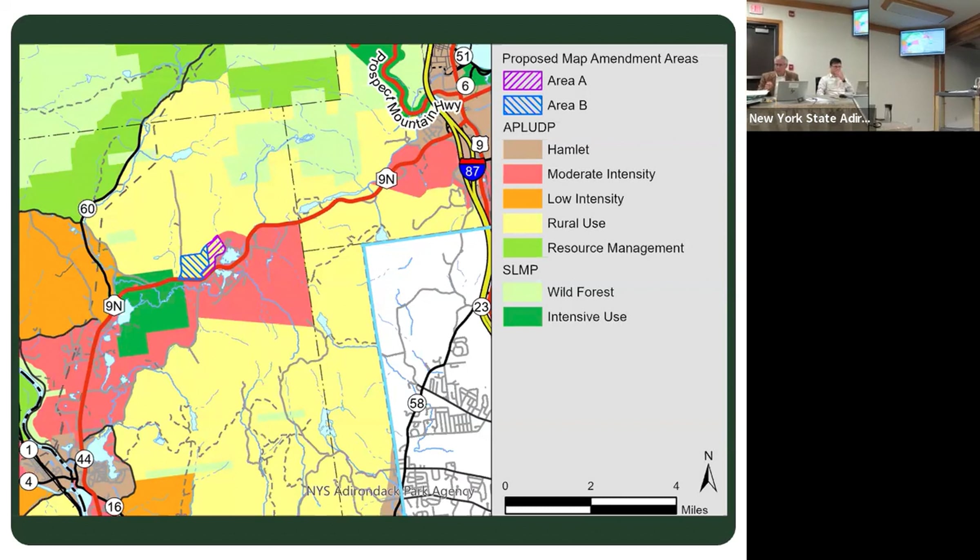The image size is (980, 560).
Task: Click the Rural Use yellow swatch
Action: click(523, 223)
